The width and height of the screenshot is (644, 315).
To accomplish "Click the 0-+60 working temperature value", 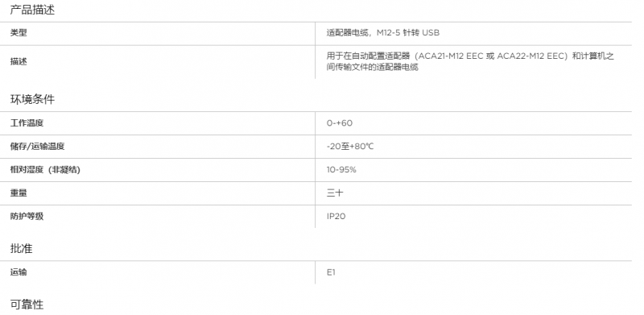I will 340,123.
